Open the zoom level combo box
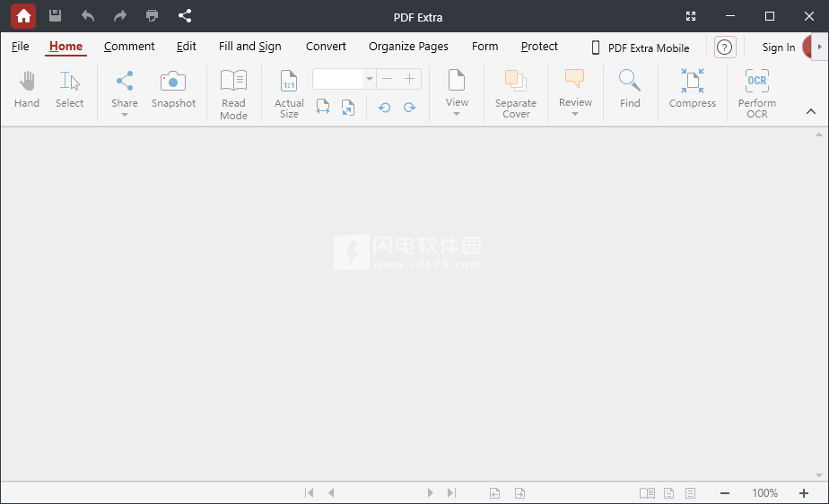Image resolution: width=829 pixels, height=504 pixels. click(x=369, y=79)
